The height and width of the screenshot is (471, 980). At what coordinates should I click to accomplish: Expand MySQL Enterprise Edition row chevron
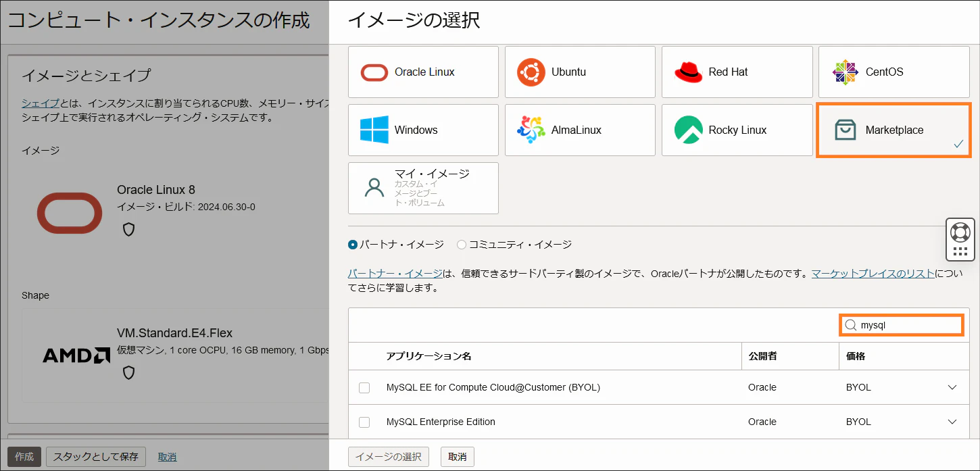(x=952, y=422)
